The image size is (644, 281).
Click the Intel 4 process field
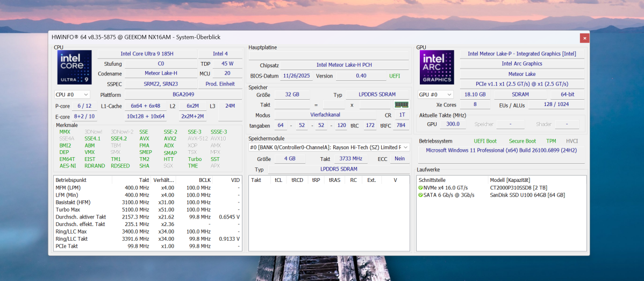(220, 54)
